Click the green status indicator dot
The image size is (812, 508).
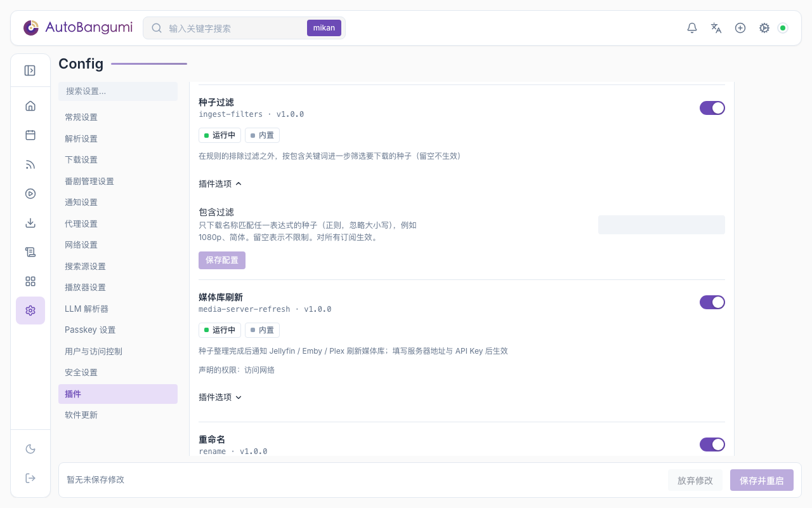click(783, 28)
